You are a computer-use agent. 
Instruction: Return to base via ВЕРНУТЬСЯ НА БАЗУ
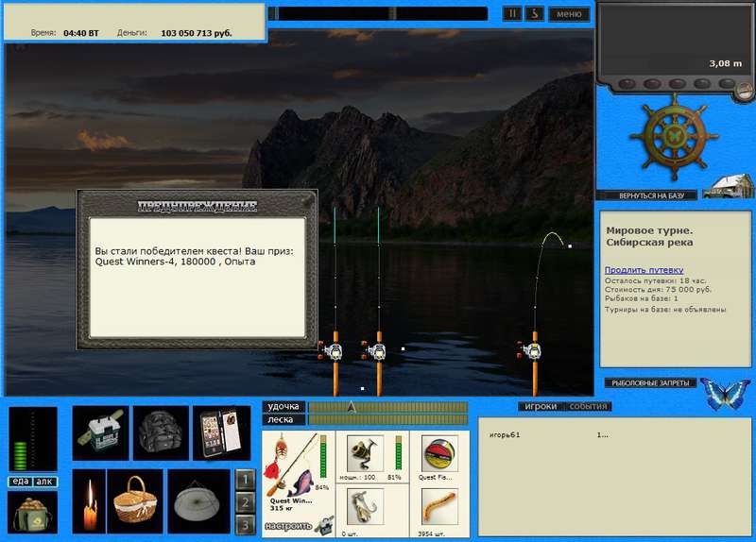(651, 195)
